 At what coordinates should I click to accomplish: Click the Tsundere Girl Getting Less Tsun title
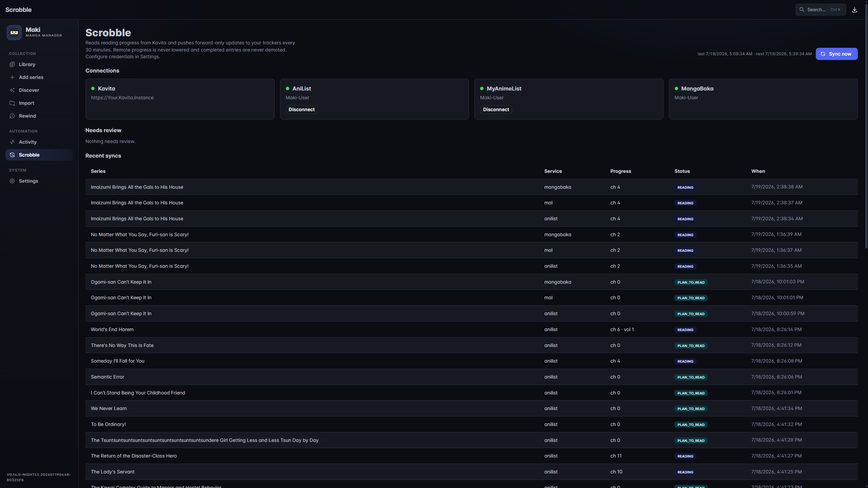click(x=204, y=440)
